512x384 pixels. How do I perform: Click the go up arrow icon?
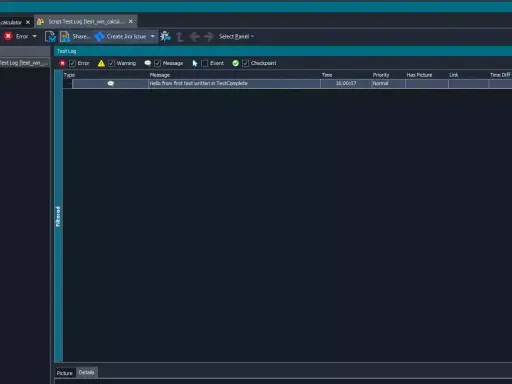(180, 37)
